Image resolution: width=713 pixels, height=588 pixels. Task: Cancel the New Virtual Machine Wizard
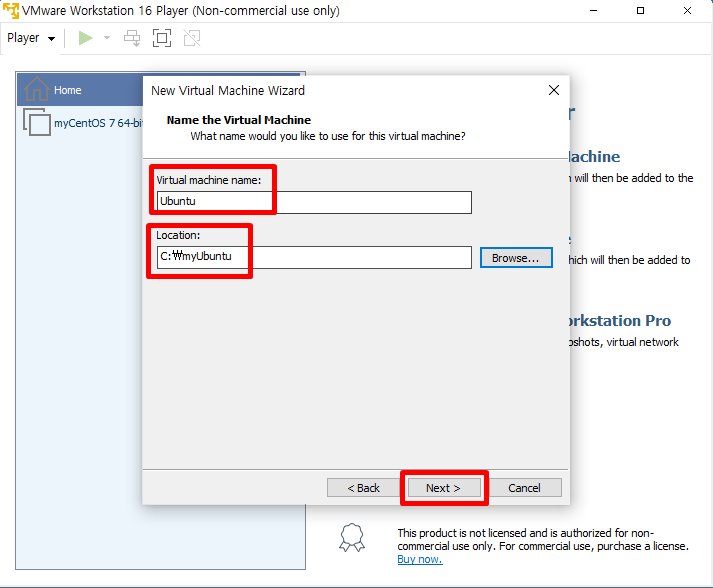(x=524, y=488)
